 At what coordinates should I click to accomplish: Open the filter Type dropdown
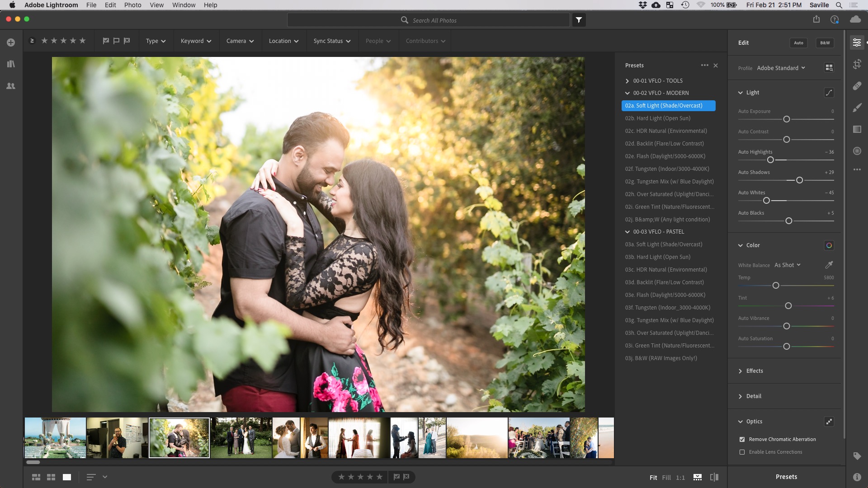(x=156, y=41)
